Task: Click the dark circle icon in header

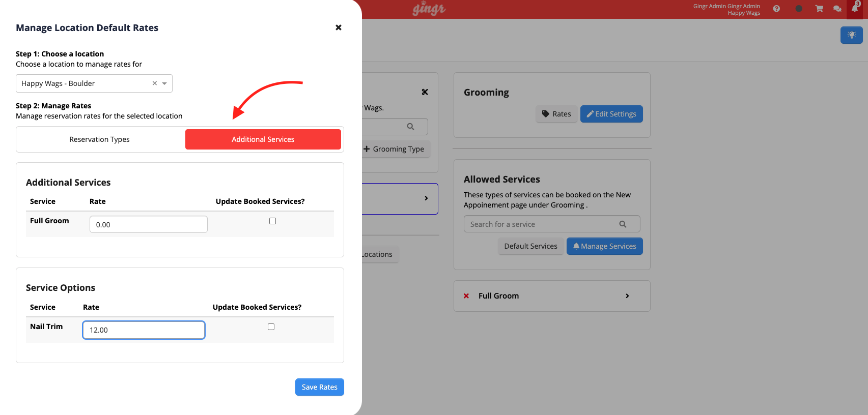Action: click(x=799, y=9)
